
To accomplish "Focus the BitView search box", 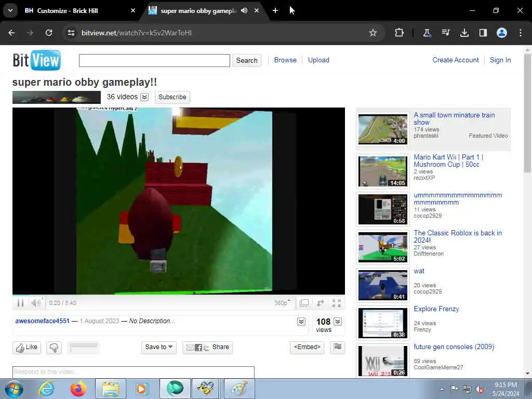I will click(154, 60).
